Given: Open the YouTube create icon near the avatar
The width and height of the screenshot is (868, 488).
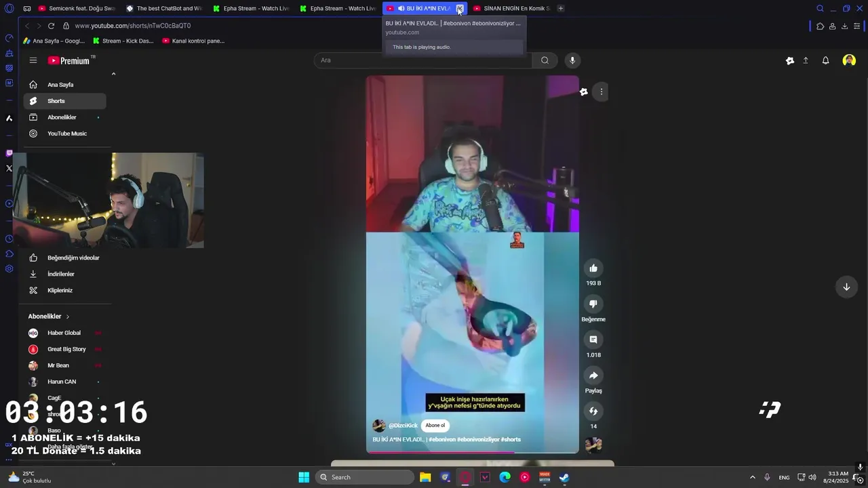Looking at the screenshot, I should 790,60.
